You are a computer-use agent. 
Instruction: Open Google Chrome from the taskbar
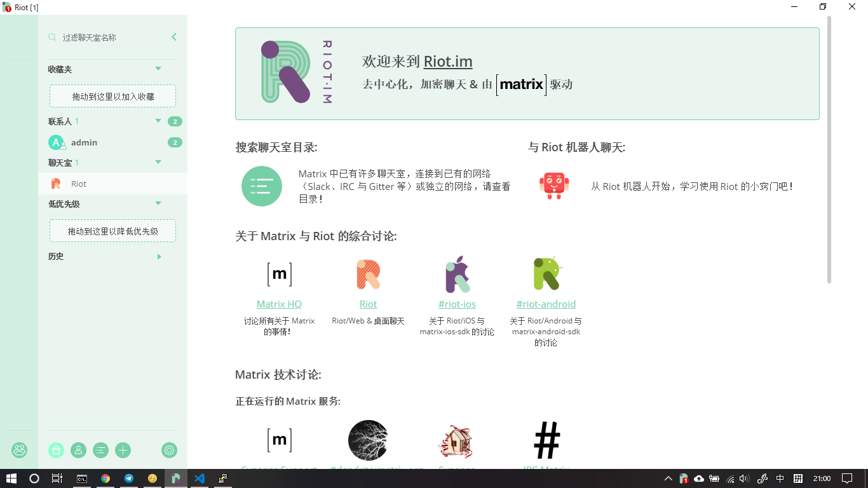point(105,478)
